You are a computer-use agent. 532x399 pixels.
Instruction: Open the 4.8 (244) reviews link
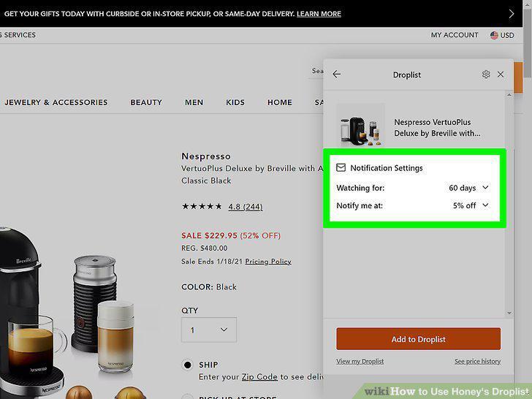tap(246, 207)
